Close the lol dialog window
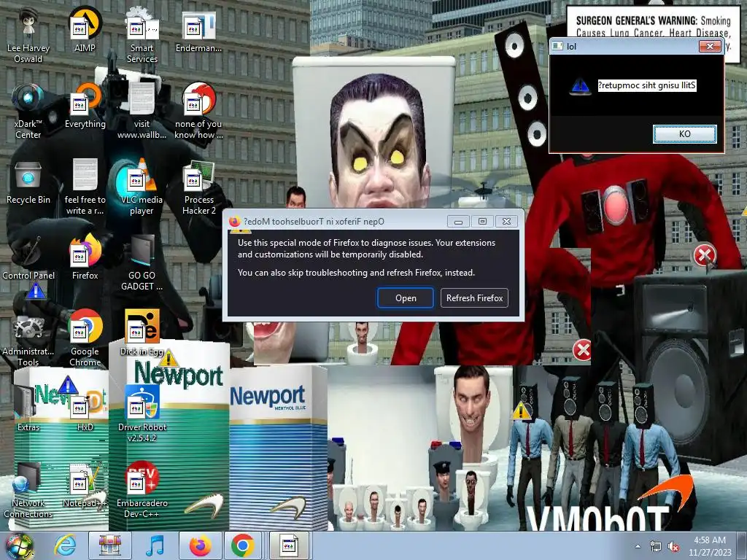 pos(710,46)
